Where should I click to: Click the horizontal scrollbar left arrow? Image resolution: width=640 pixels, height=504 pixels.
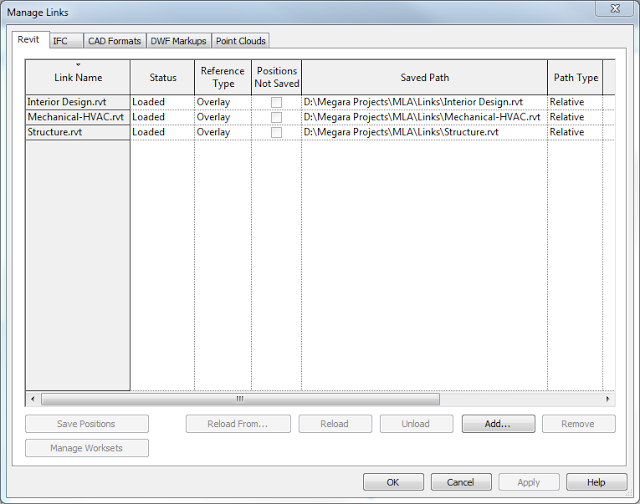(x=33, y=399)
